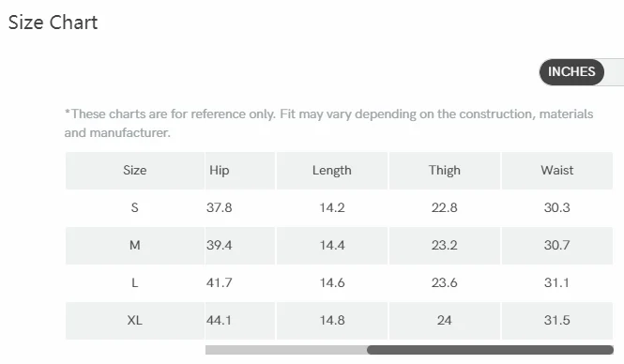Click the Size Chart heading

[x=53, y=23]
